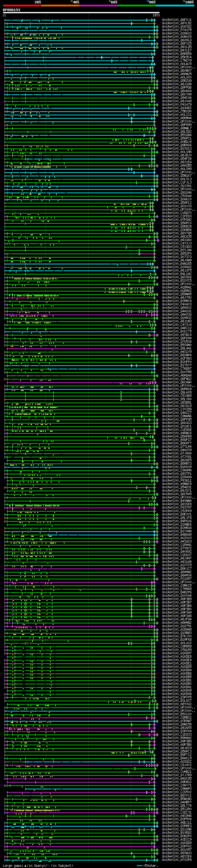Select hit label UniRef100_A0LWJ5
This screenshot has height=868, width=197.
tap(177, 64)
